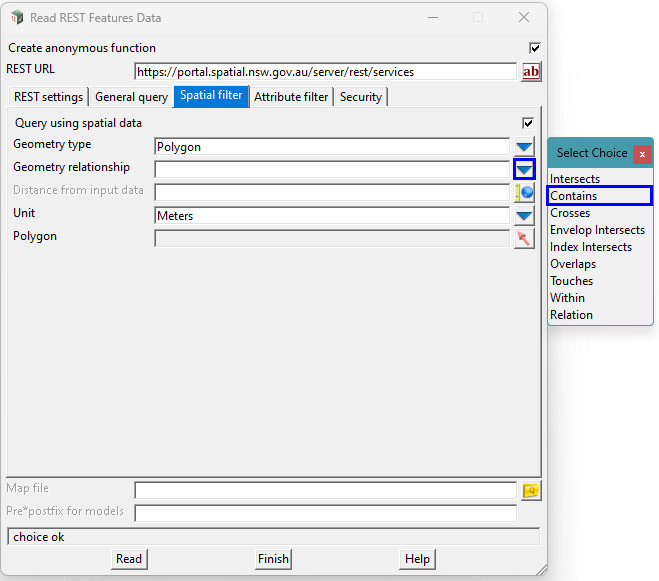Select Intersects relationship option
This screenshot has height=581, width=659.
click(575, 179)
